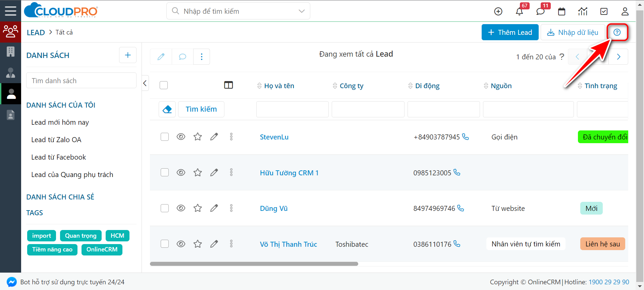Click the Tìm kiếm filter button
The image size is (644, 290).
201,109
